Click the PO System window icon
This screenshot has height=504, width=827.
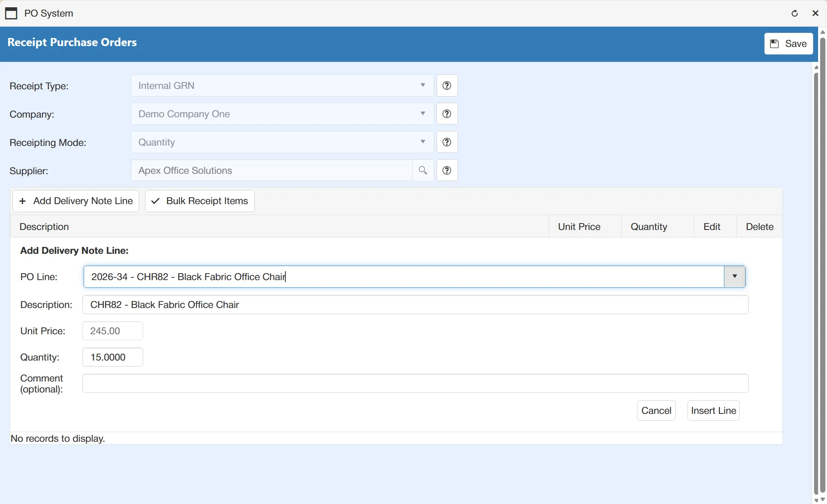pyautogui.click(x=11, y=13)
